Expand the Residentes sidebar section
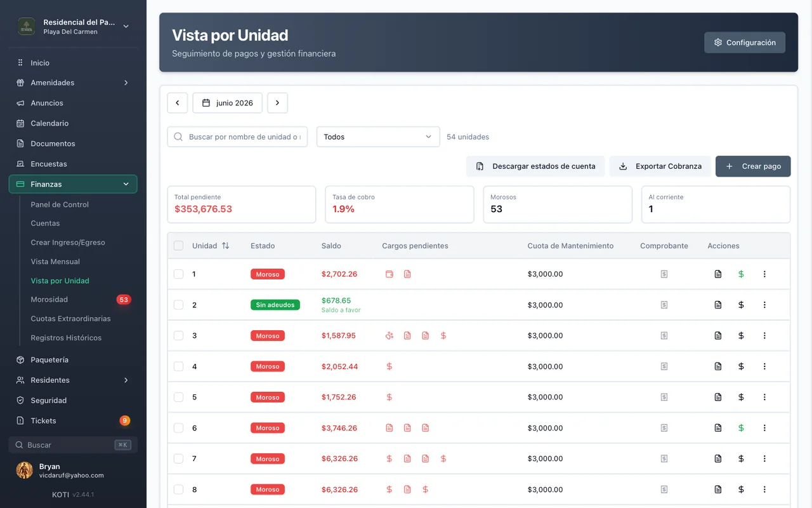812x508 pixels. [x=73, y=380]
